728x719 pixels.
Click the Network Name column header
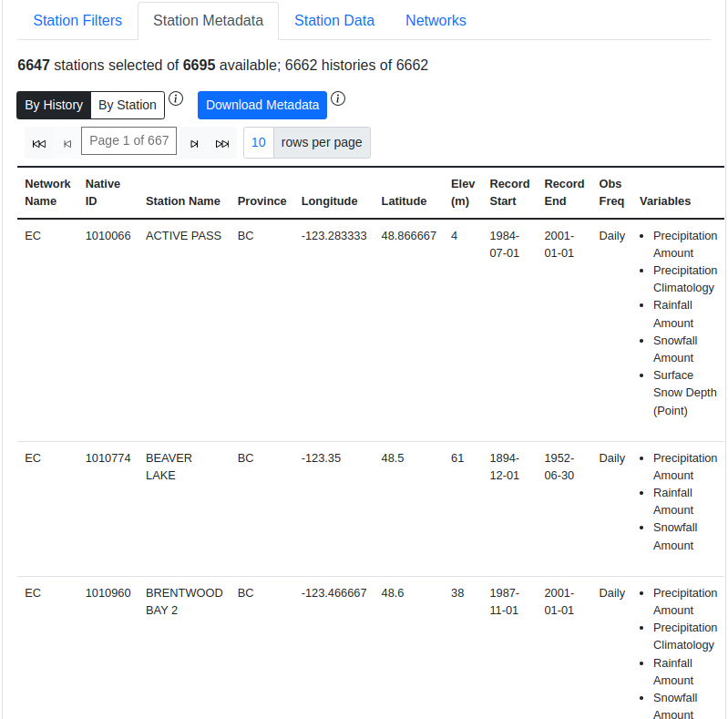(47, 192)
